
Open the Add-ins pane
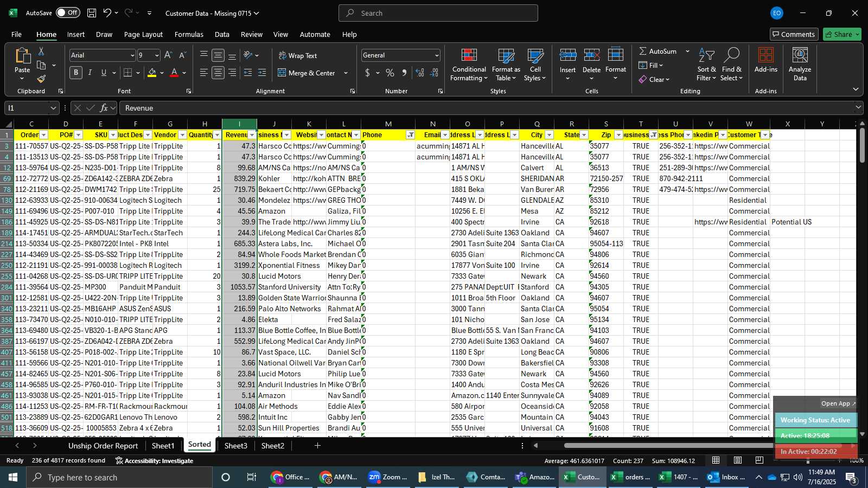click(x=765, y=60)
